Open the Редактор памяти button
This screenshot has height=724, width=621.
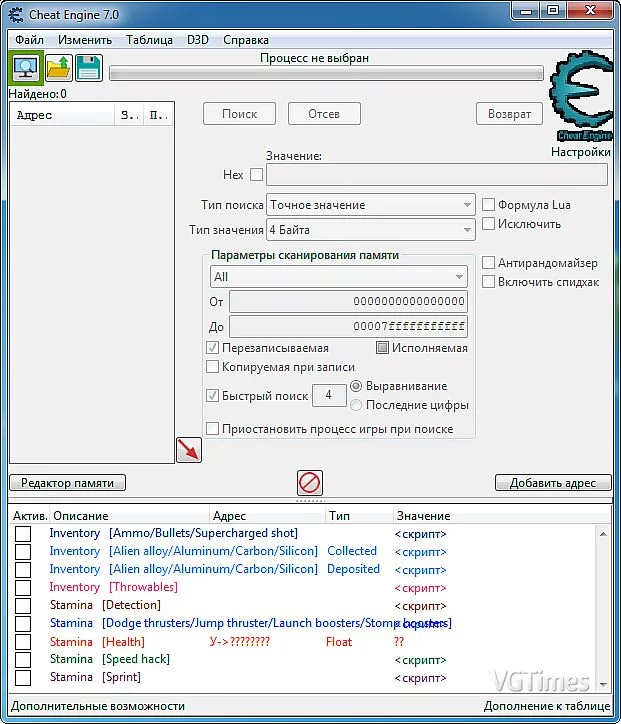[67, 483]
